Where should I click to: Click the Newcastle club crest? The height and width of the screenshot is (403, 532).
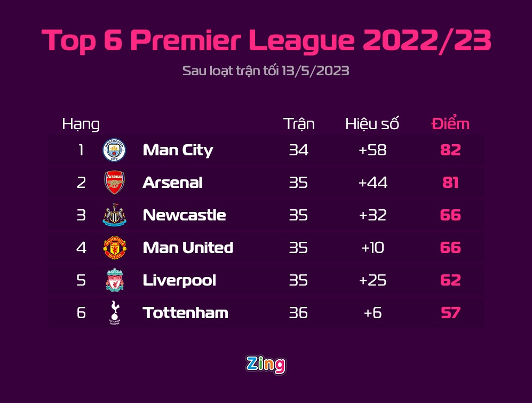click(114, 216)
